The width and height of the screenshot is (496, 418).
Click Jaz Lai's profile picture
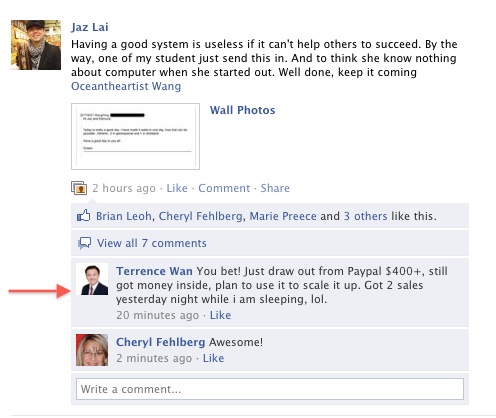click(36, 45)
